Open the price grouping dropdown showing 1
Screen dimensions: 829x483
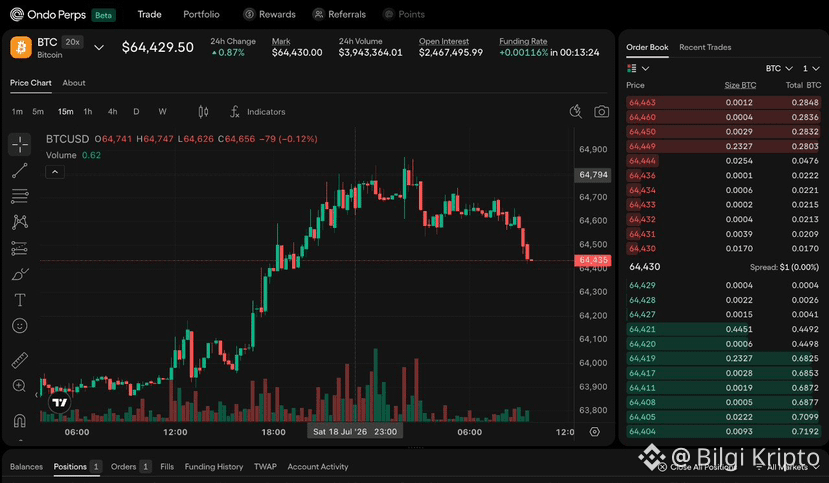[x=811, y=68]
